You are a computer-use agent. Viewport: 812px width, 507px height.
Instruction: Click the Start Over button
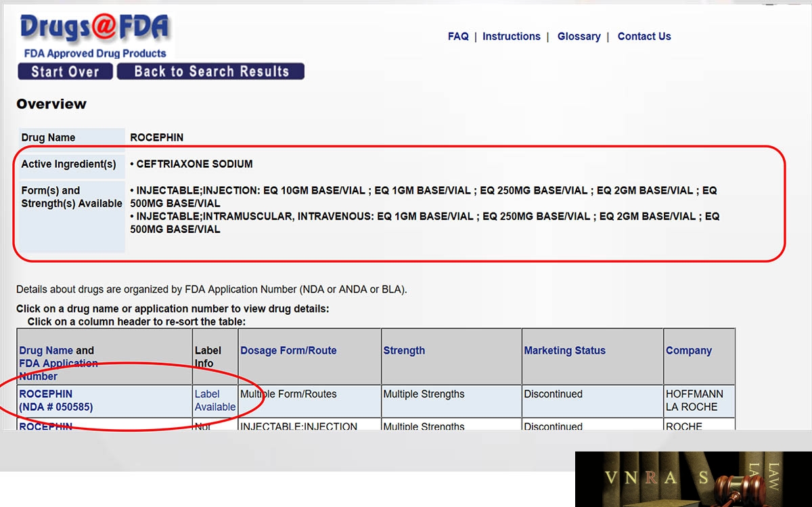65,72
